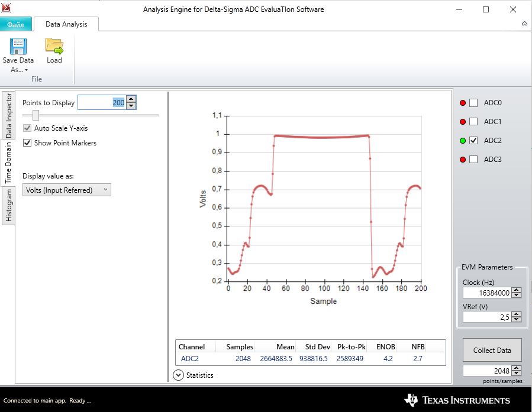Click the Collect Data button

pos(492,350)
